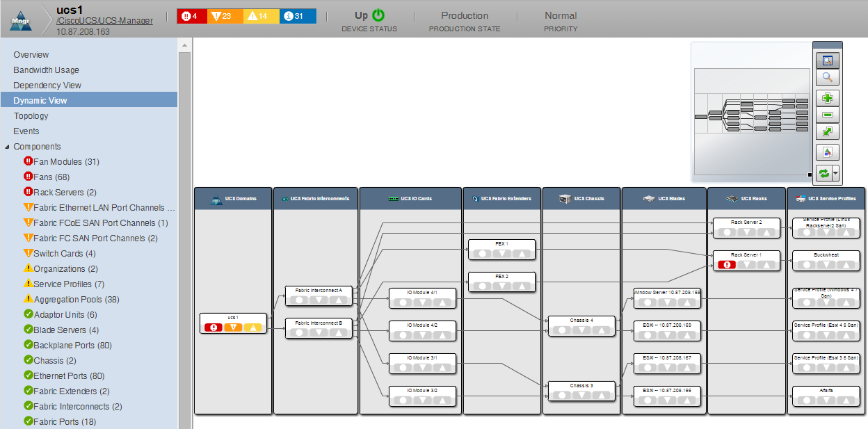Select the magnifying glass zoom tool
The image size is (868, 429).
[828, 78]
